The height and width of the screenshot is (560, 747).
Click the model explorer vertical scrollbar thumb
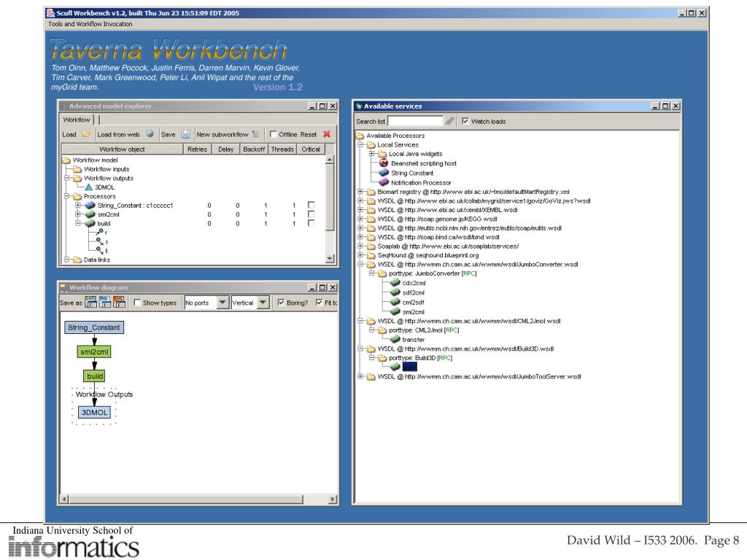(330, 198)
